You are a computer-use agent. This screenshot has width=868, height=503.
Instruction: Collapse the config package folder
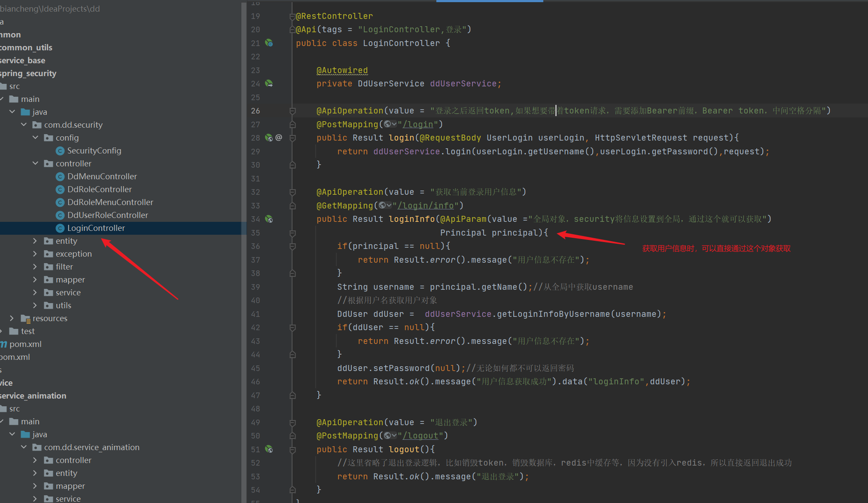pyautogui.click(x=35, y=138)
